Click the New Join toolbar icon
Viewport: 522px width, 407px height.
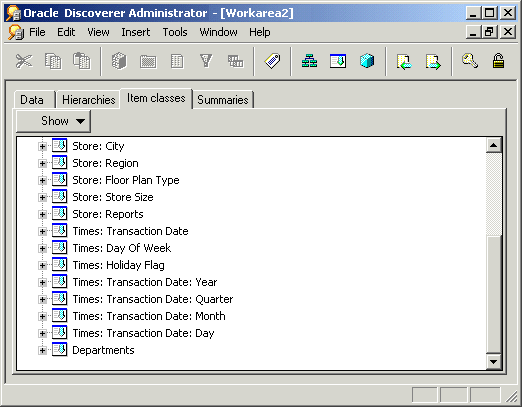coord(235,61)
